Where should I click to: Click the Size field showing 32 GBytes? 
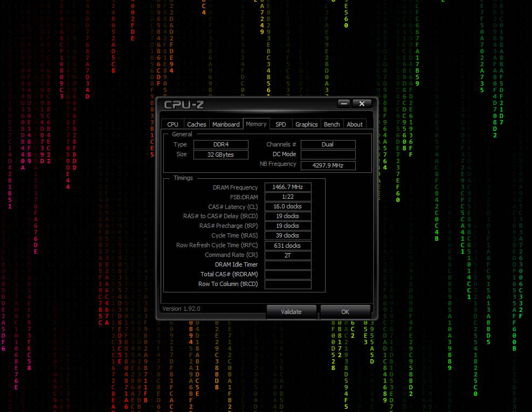(x=221, y=155)
